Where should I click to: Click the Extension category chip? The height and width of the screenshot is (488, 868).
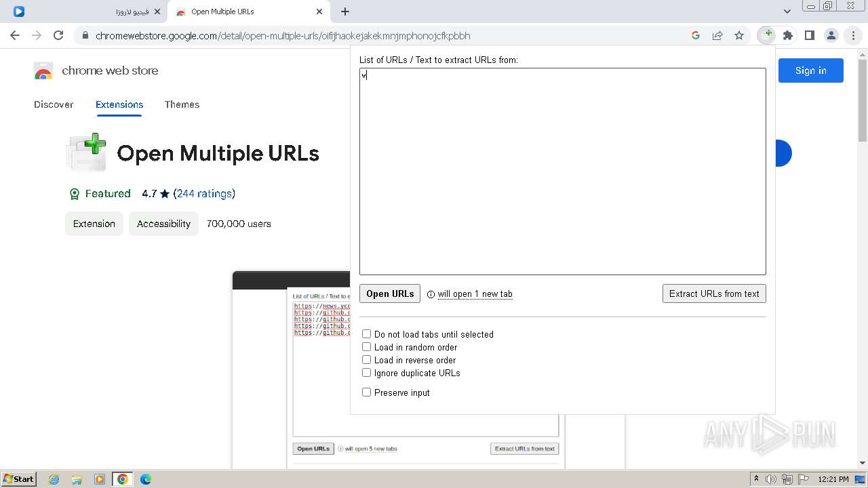[94, 224]
